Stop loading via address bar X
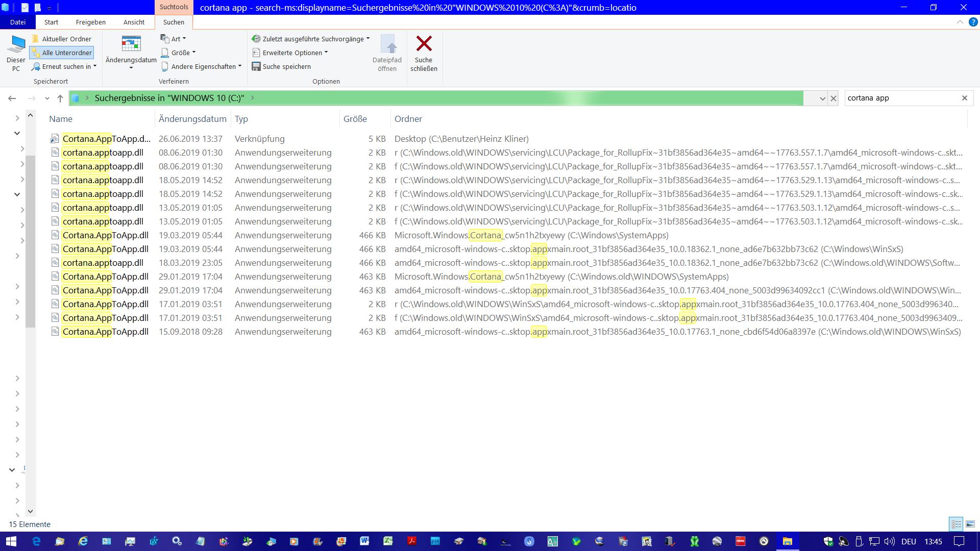980x551 pixels. click(834, 98)
